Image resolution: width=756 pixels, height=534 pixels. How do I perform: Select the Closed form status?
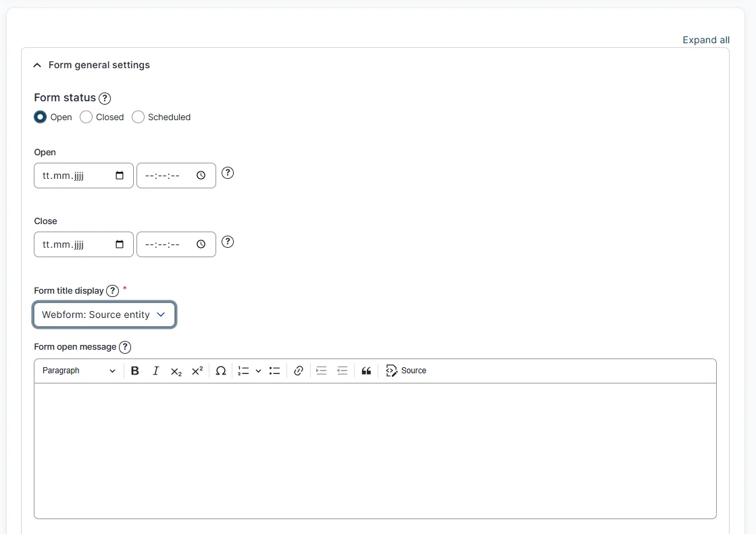pyautogui.click(x=86, y=117)
